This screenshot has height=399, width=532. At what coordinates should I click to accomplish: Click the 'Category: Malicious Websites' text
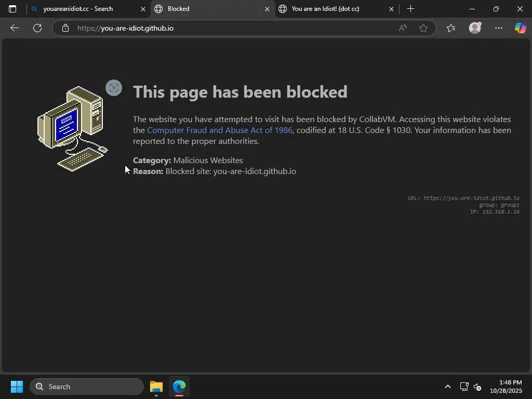(188, 160)
